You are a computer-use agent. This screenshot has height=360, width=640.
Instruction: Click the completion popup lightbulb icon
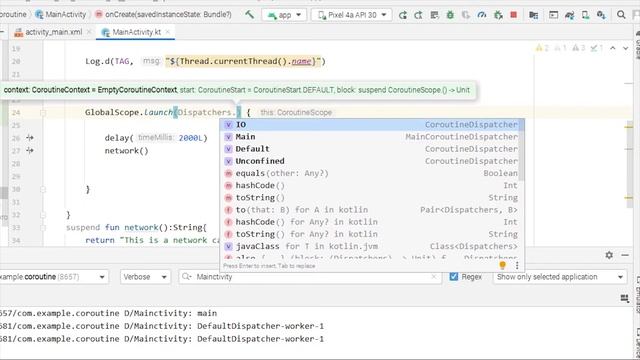click(502, 265)
